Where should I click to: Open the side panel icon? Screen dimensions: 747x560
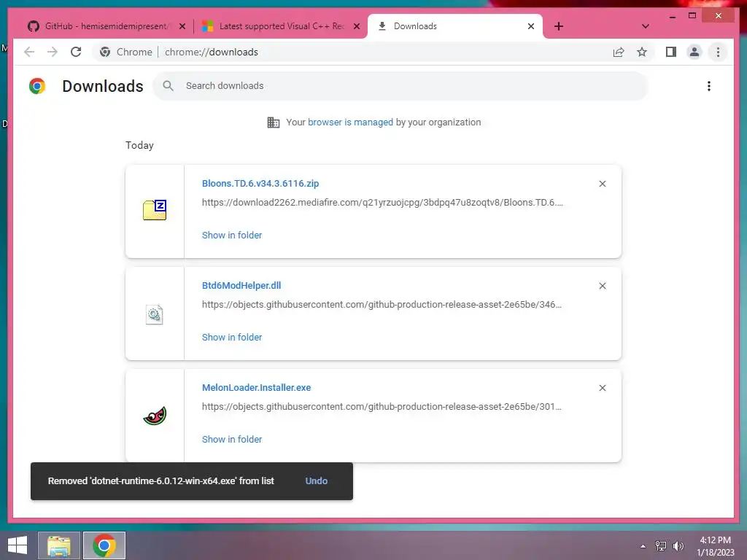(x=671, y=52)
